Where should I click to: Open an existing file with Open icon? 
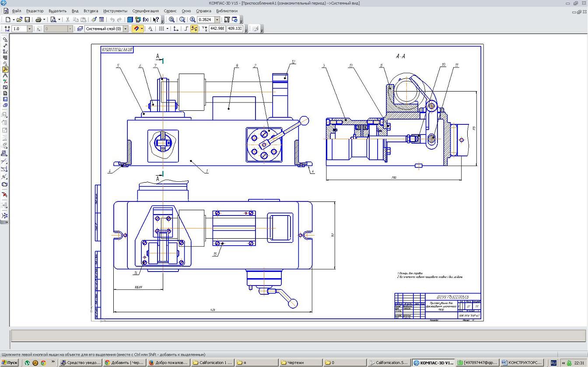(20, 20)
